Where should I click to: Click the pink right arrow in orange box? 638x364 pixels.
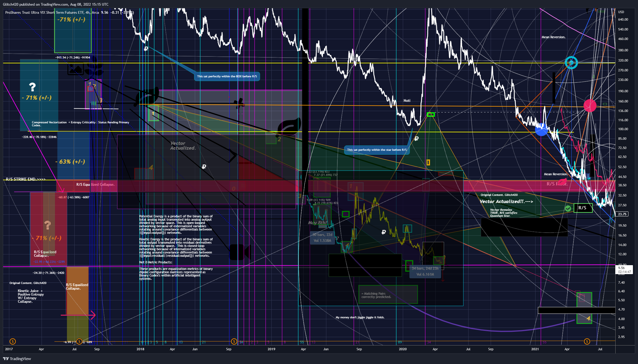pyautogui.click(x=78, y=315)
